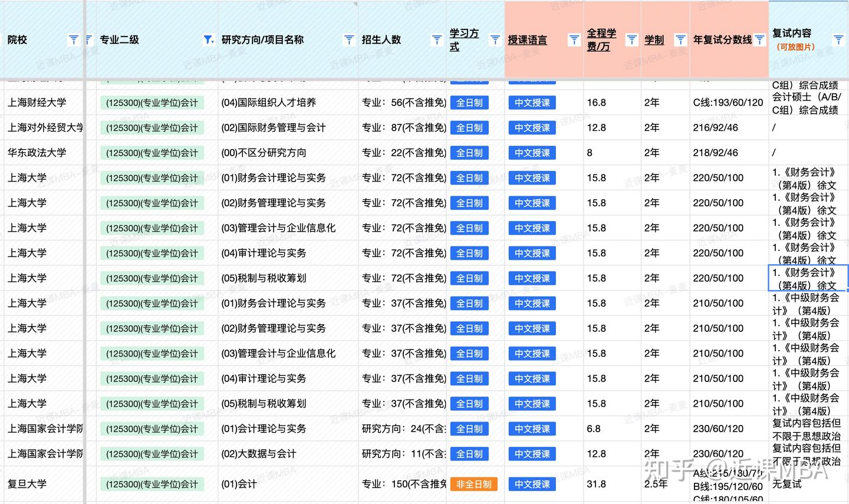Open the filter icon beside 院校 header

pos(73,39)
